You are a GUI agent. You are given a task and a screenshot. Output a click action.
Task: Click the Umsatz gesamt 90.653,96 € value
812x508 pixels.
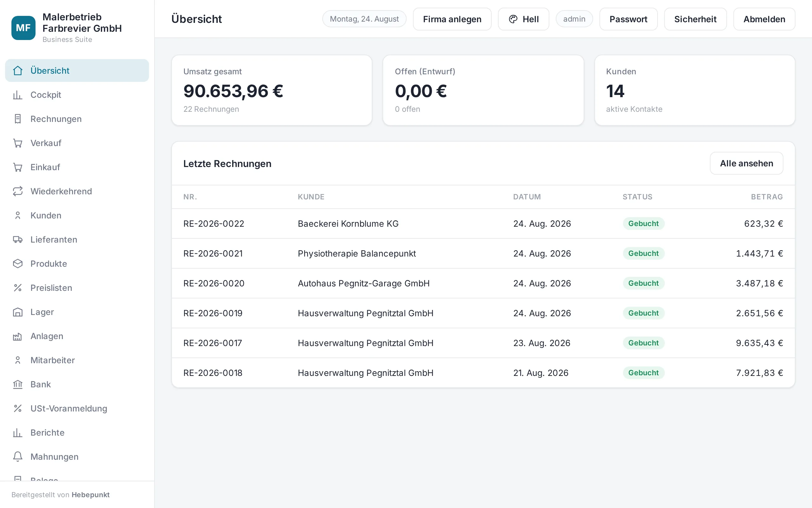[233, 91]
